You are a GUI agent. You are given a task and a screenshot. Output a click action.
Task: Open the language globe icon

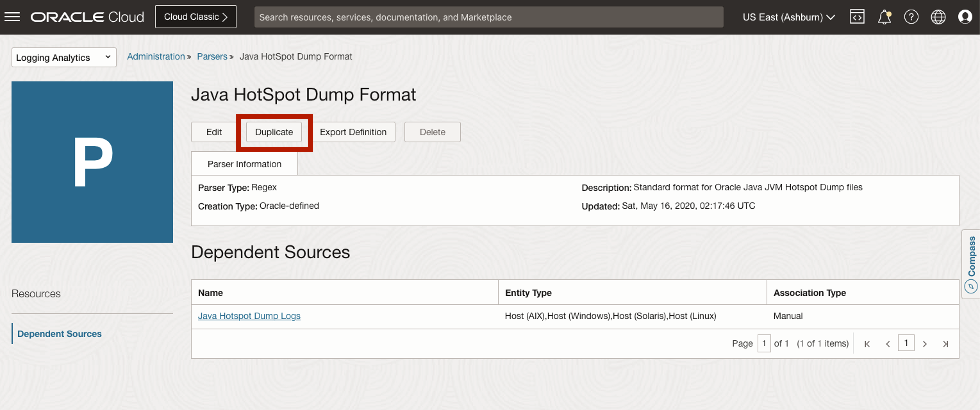click(x=938, y=17)
